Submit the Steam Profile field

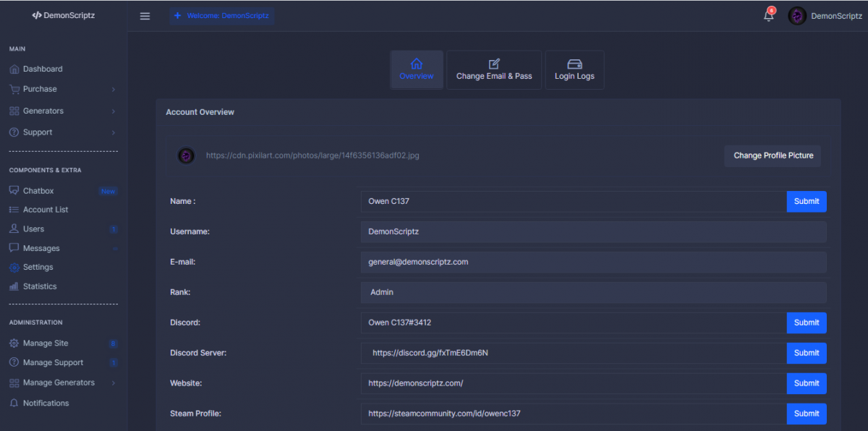[x=806, y=414]
